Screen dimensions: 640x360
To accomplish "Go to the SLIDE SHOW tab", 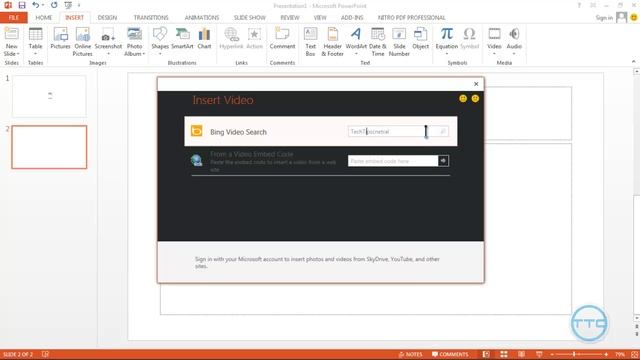I will (x=249, y=18).
